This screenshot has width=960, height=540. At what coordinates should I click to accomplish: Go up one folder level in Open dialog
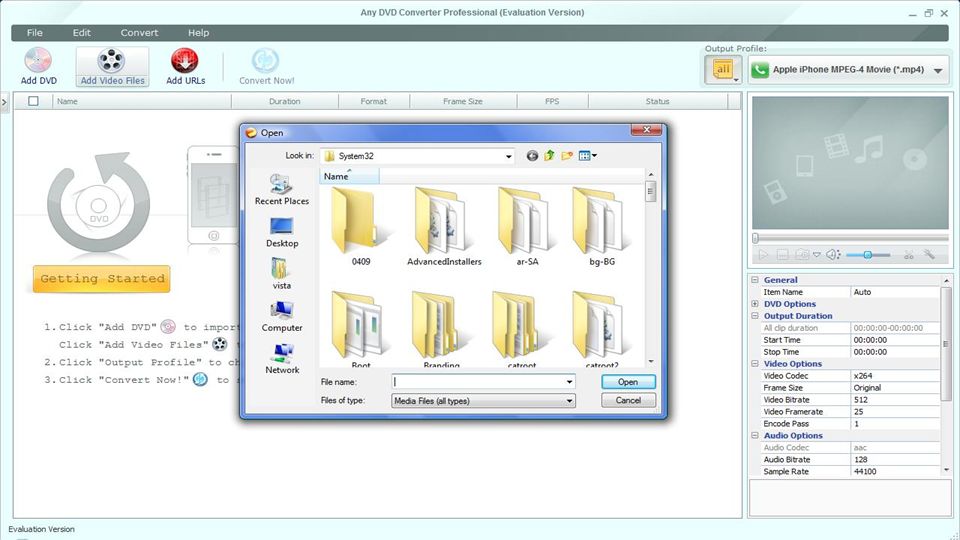coord(549,156)
